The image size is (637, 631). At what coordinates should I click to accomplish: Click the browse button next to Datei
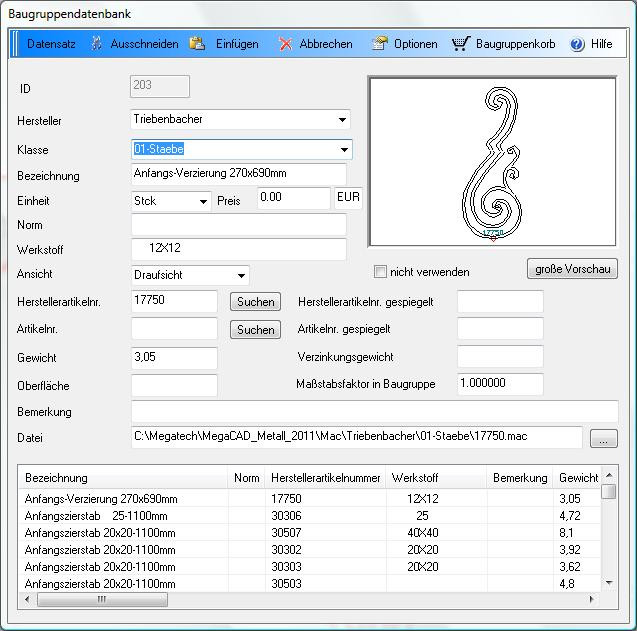(604, 438)
